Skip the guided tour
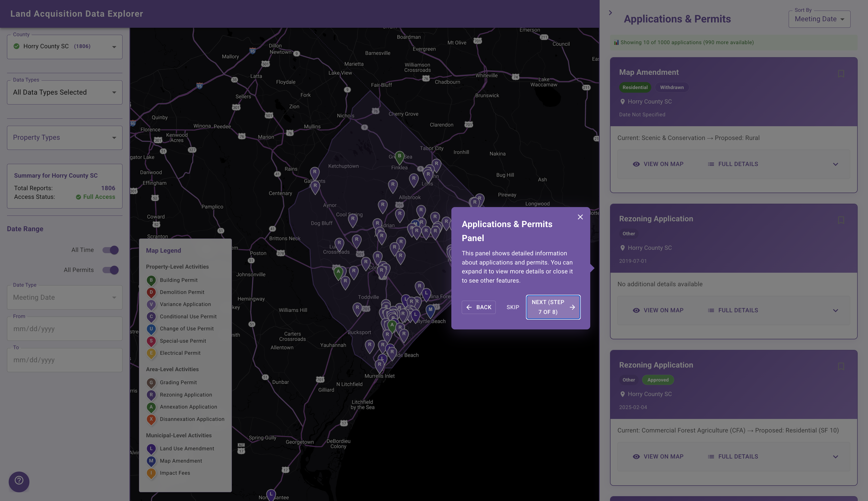The image size is (868, 501). click(513, 307)
